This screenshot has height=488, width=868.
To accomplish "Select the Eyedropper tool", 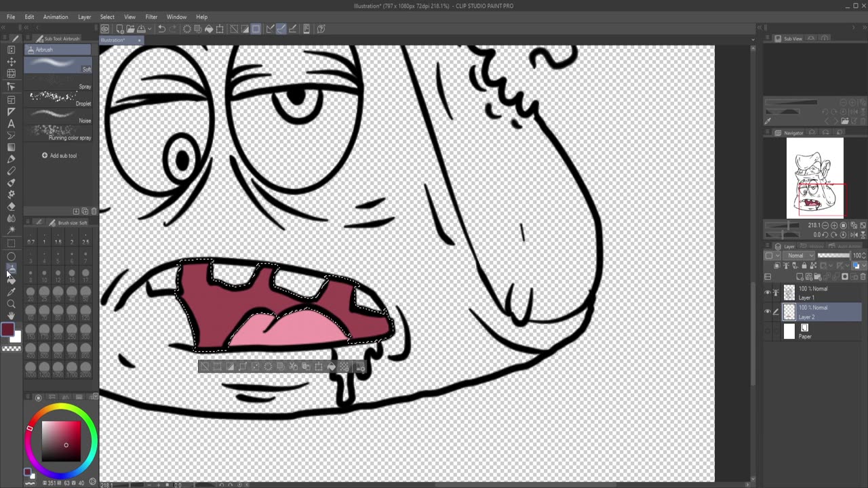I will [12, 293].
